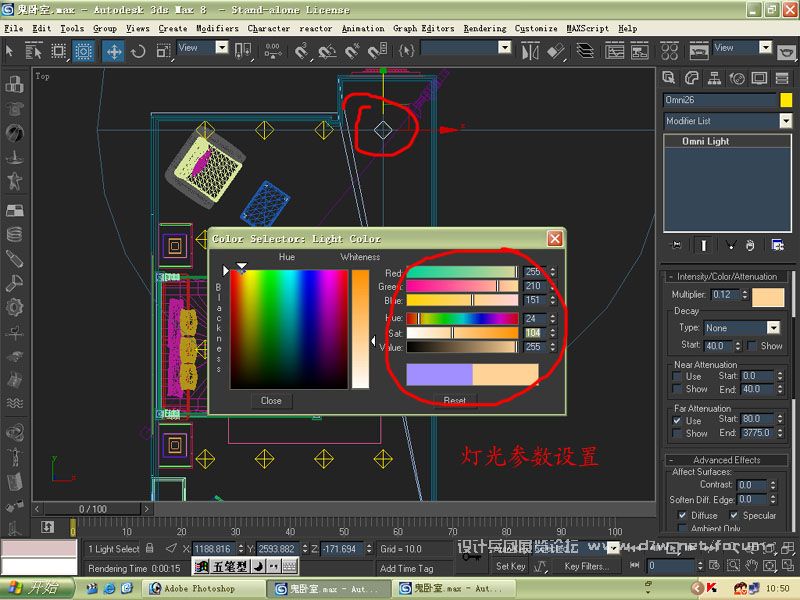The width and height of the screenshot is (800, 600).
Task: Click the Windows Start button
Action: coord(37,588)
